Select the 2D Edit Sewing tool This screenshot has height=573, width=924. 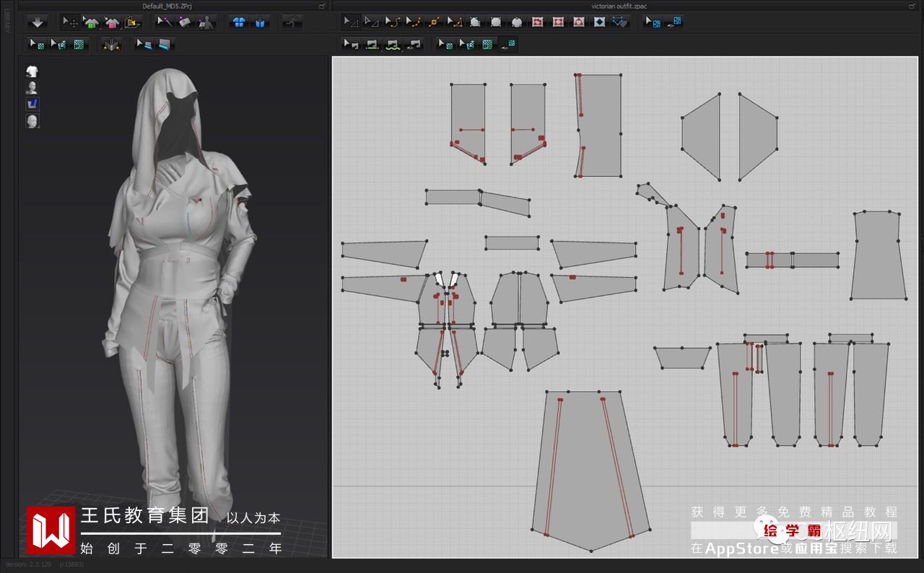351,45
